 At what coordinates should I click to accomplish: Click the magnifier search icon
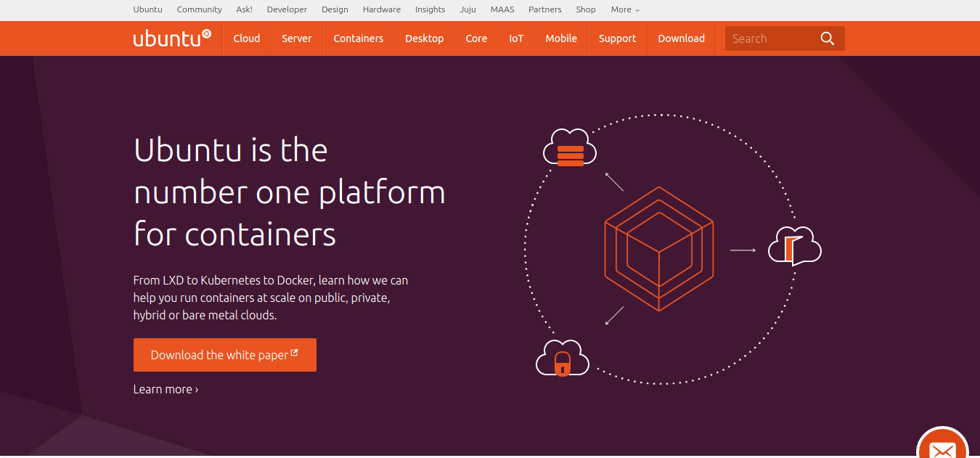827,38
